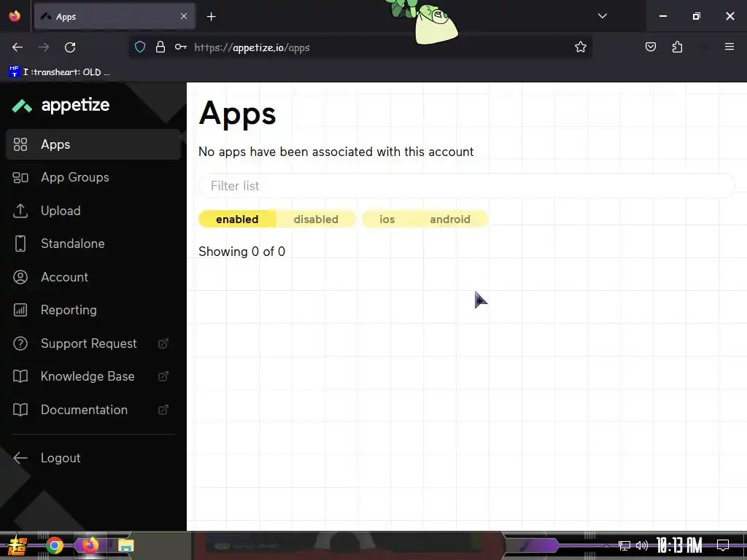Click the network tray icon

pyautogui.click(x=624, y=545)
